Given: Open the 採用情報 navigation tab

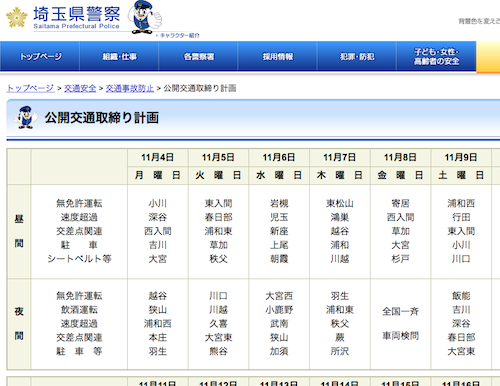Looking at the screenshot, I should [278, 56].
